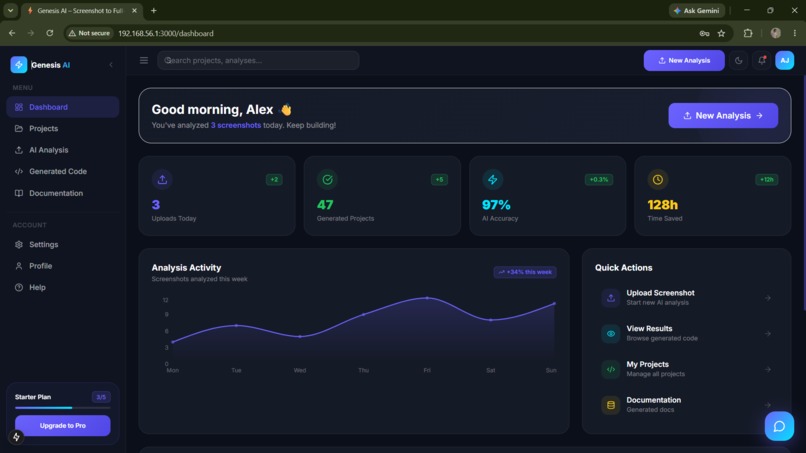Click the Upload Screenshot quick action icon
Screen dimensions: 806x453
point(611,298)
